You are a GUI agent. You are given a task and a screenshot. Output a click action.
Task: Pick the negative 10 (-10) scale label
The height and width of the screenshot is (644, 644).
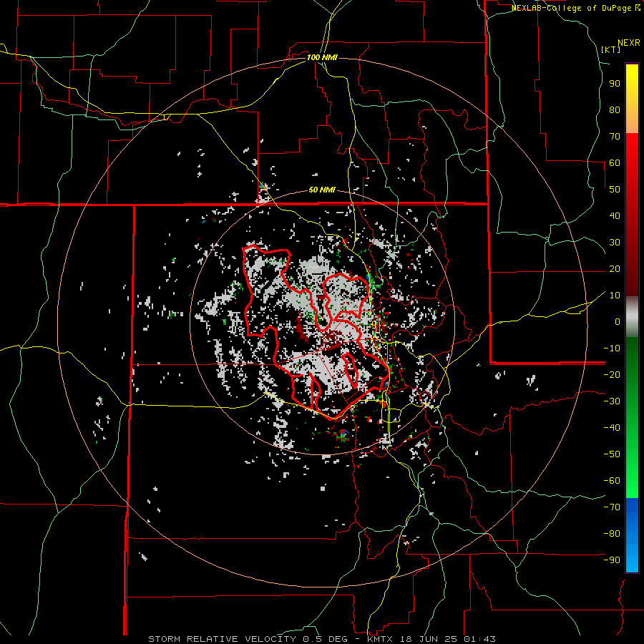pos(612,348)
